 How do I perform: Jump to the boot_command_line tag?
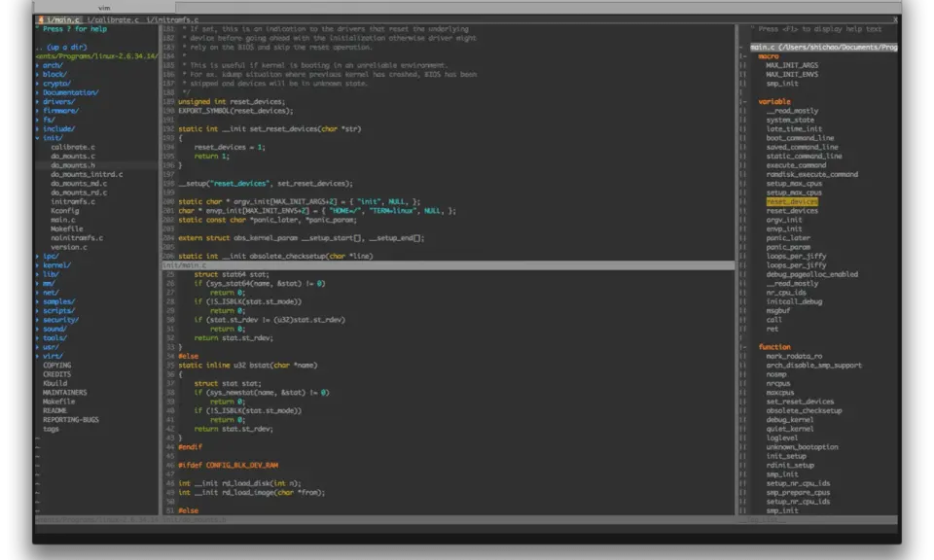click(800, 137)
